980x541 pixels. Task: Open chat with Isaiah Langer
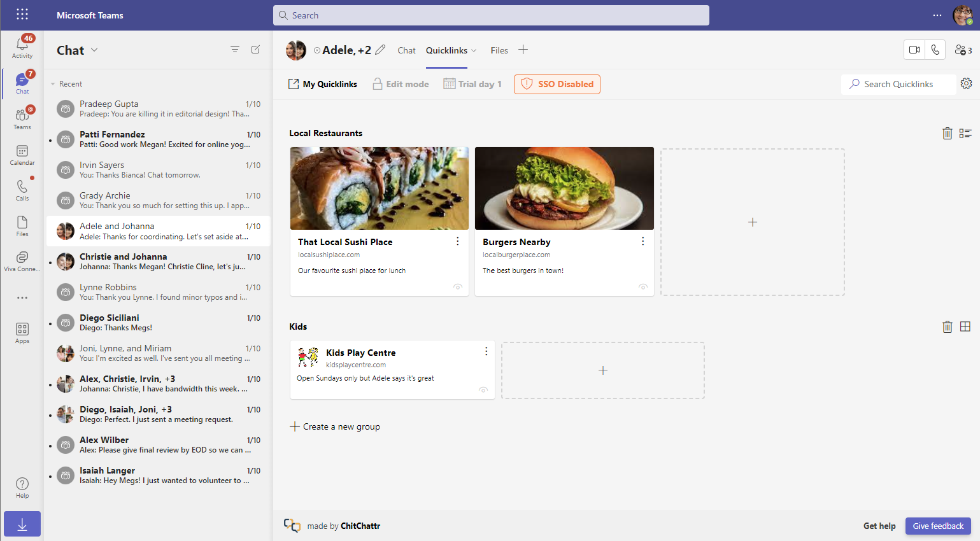(x=159, y=475)
